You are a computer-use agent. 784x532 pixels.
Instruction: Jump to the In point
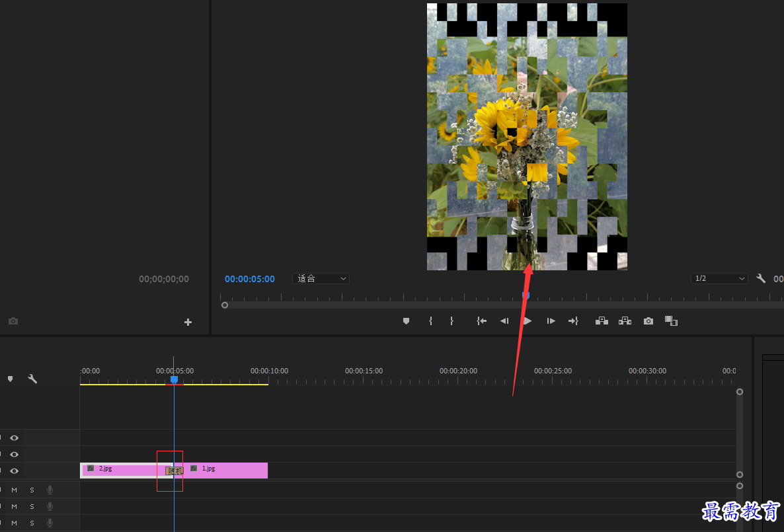point(481,321)
